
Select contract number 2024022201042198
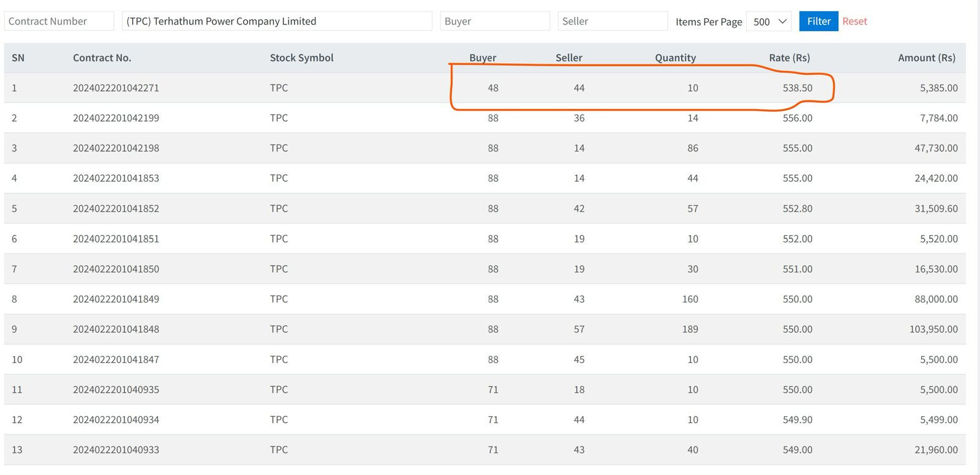tap(116, 148)
